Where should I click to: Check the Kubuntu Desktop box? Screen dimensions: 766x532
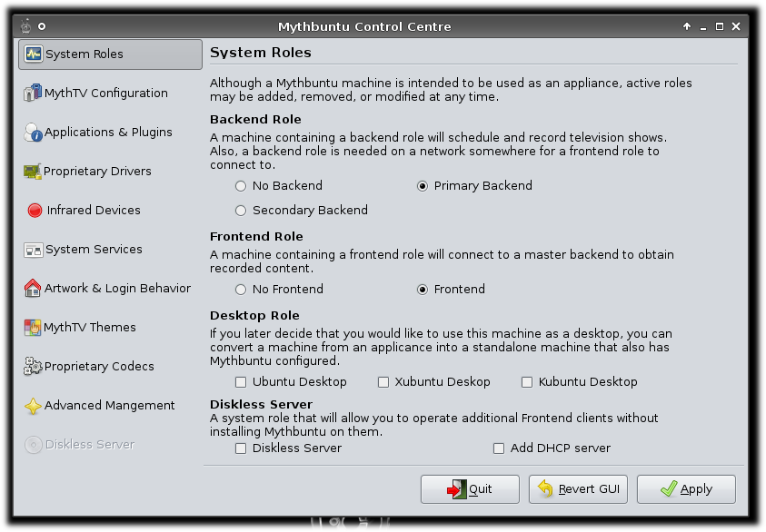pyautogui.click(x=527, y=382)
